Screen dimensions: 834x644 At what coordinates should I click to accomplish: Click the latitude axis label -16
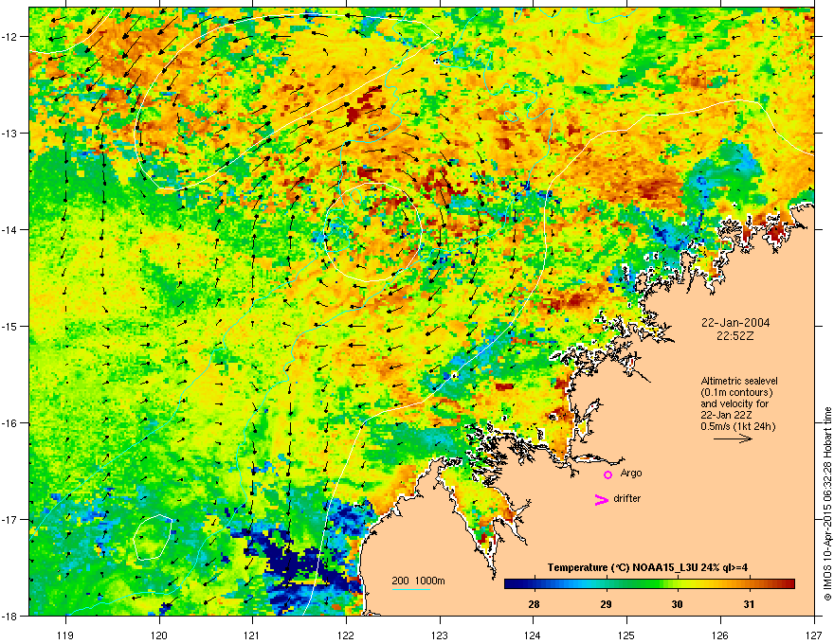click(10, 423)
